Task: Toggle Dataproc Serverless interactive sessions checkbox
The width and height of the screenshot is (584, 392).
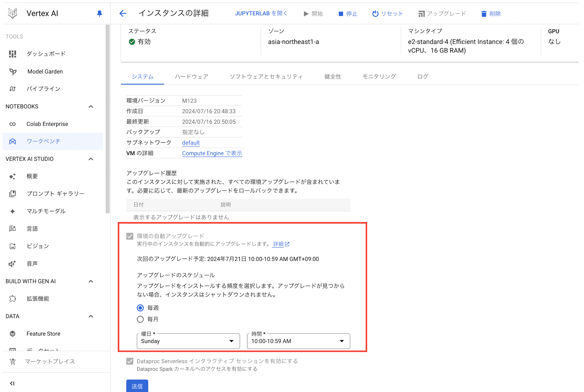Action: (x=130, y=361)
